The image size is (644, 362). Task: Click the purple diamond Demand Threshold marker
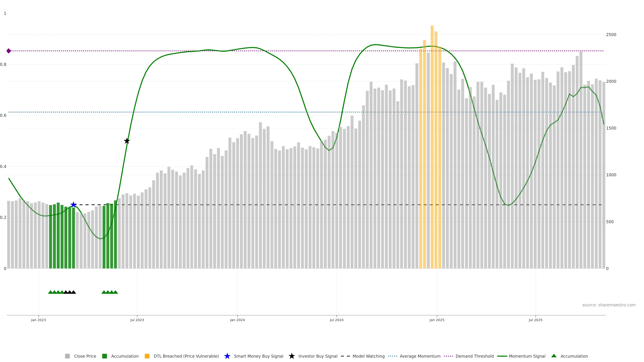coord(9,51)
